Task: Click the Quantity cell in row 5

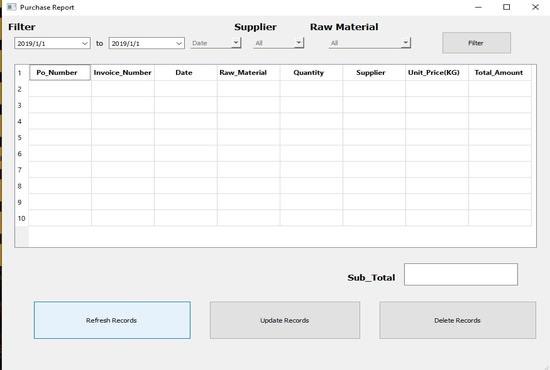Action: 311,137
